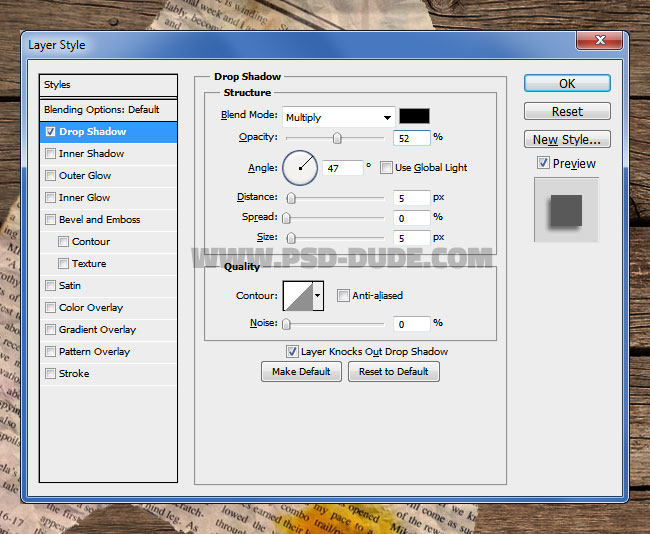Uncheck Layer Knocks Out Drop Shadow

(292, 352)
